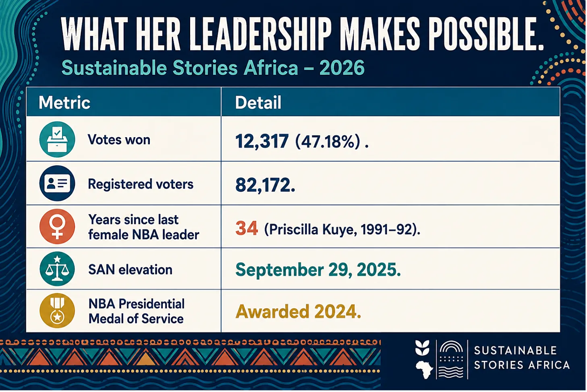Click the scales of justice icon
Screen dimensions: 587x392
pyautogui.click(x=57, y=269)
